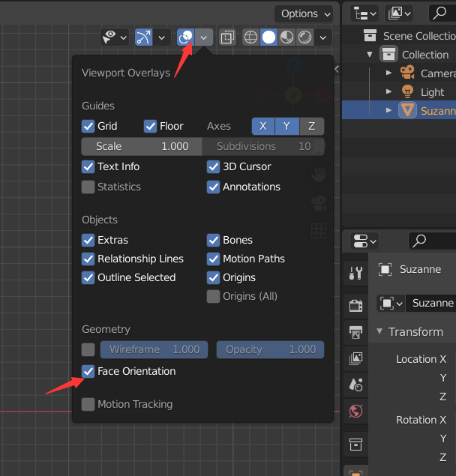Uncheck the Extras checkbox
Viewport: 456px width, 476px height.
[x=88, y=240]
